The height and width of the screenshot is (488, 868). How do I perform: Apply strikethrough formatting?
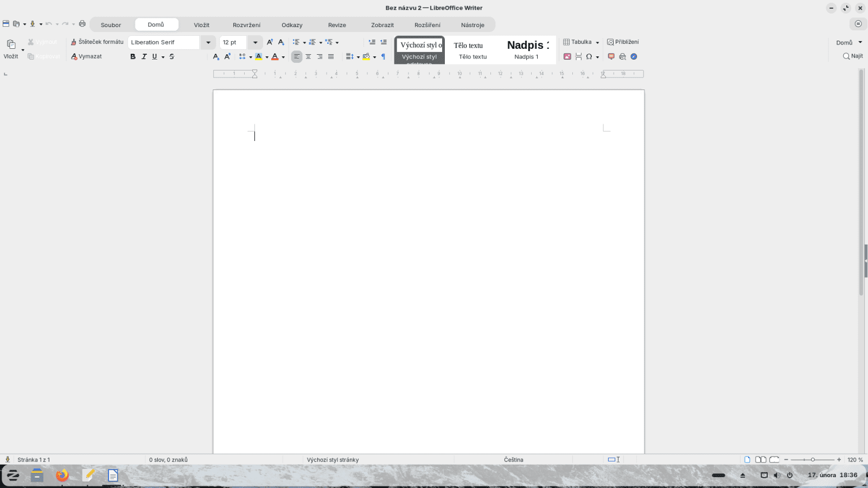pos(172,56)
